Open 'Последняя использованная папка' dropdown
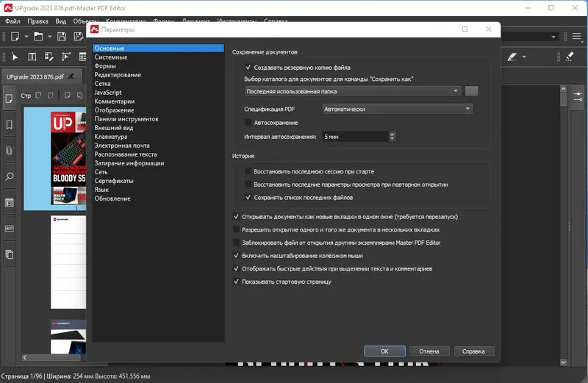 (353, 91)
